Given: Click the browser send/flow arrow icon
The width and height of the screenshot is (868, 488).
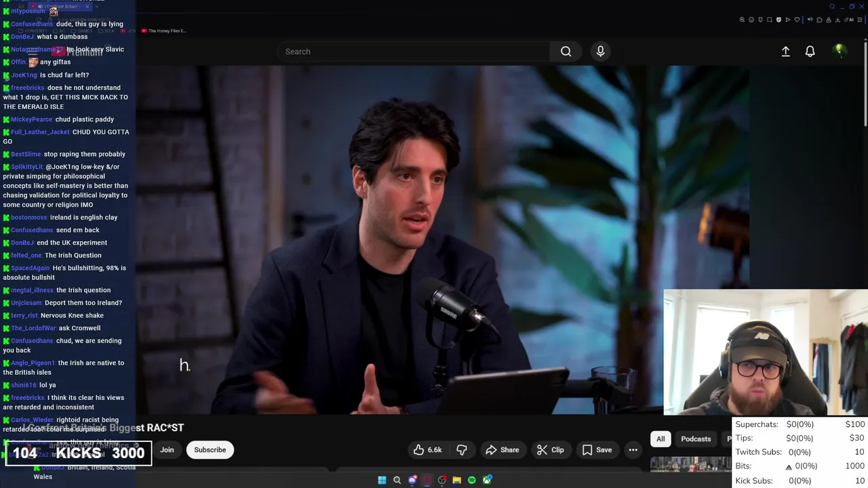Looking at the screenshot, I should click(788, 20).
